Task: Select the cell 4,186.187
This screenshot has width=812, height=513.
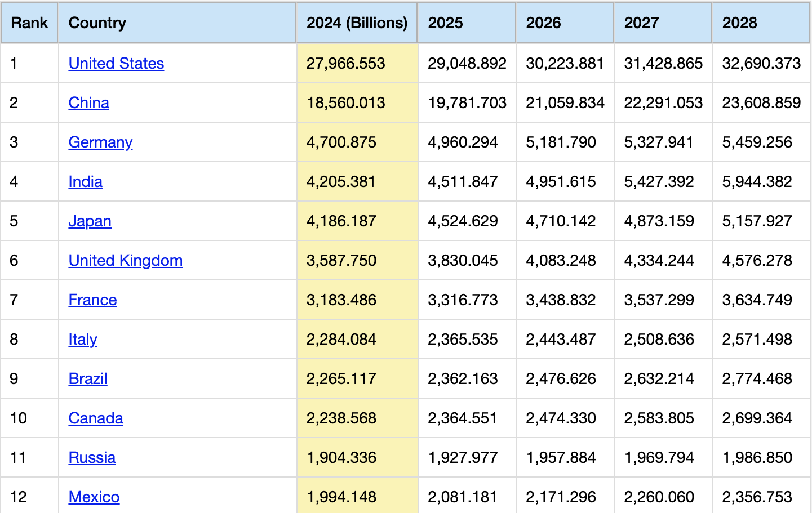Action: point(357,221)
